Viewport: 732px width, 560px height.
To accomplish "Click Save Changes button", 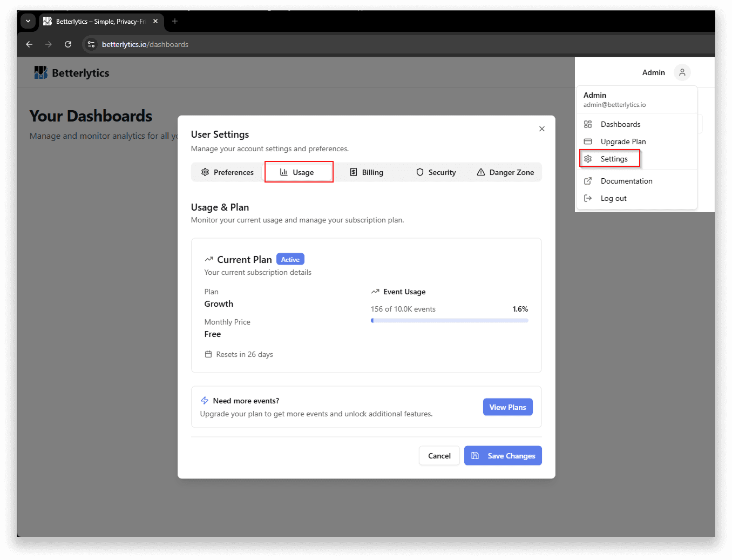I will 503,456.
